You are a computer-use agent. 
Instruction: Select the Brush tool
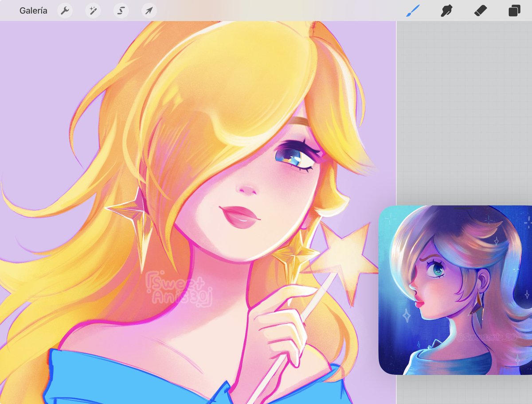pyautogui.click(x=413, y=11)
